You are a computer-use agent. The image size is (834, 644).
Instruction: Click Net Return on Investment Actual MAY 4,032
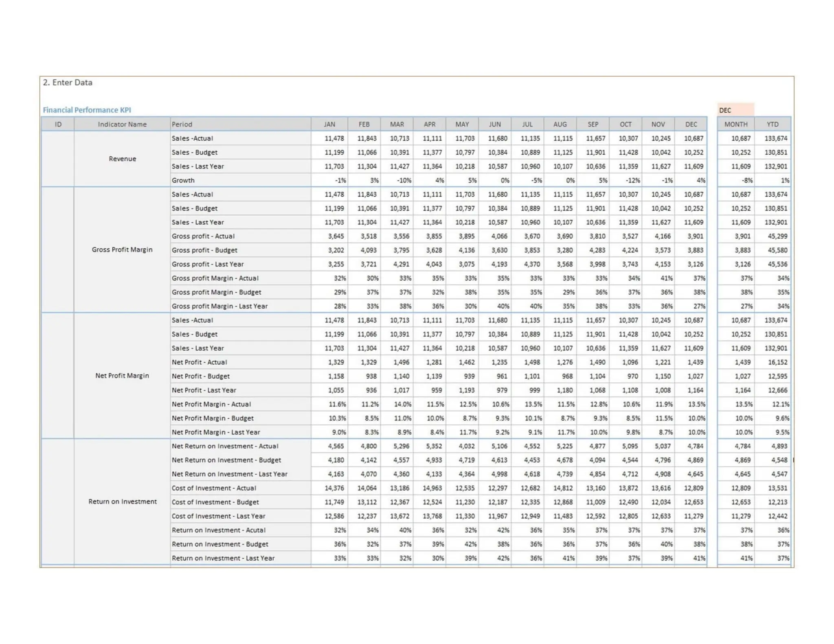coord(462,446)
